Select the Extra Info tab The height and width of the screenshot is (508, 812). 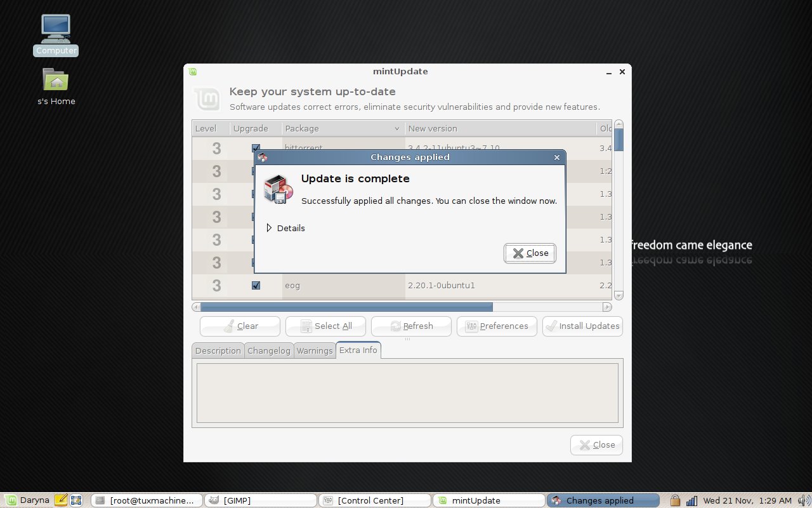point(358,350)
